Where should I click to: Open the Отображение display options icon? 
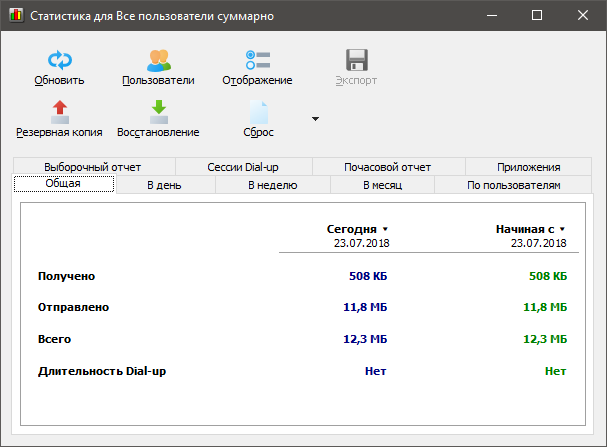258,60
